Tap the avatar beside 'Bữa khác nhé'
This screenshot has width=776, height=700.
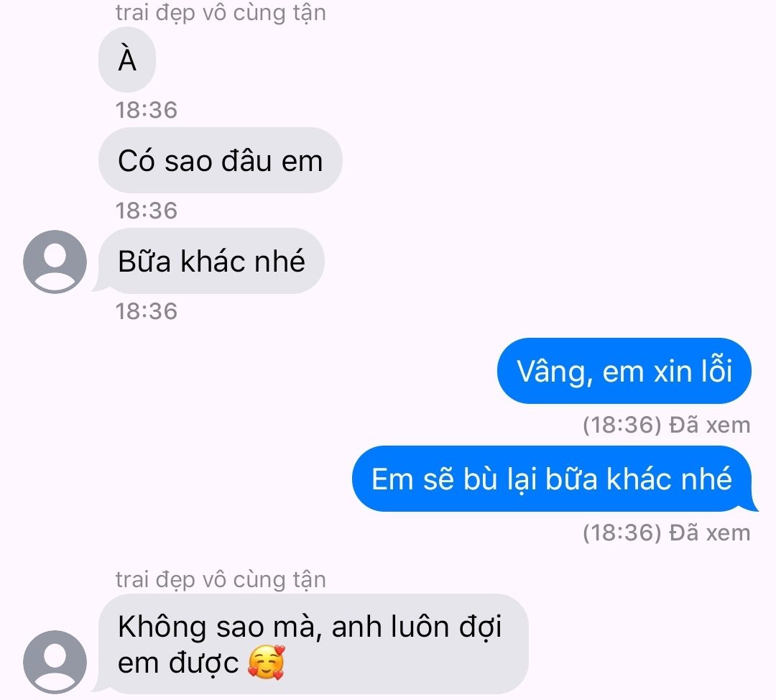pos(55,262)
